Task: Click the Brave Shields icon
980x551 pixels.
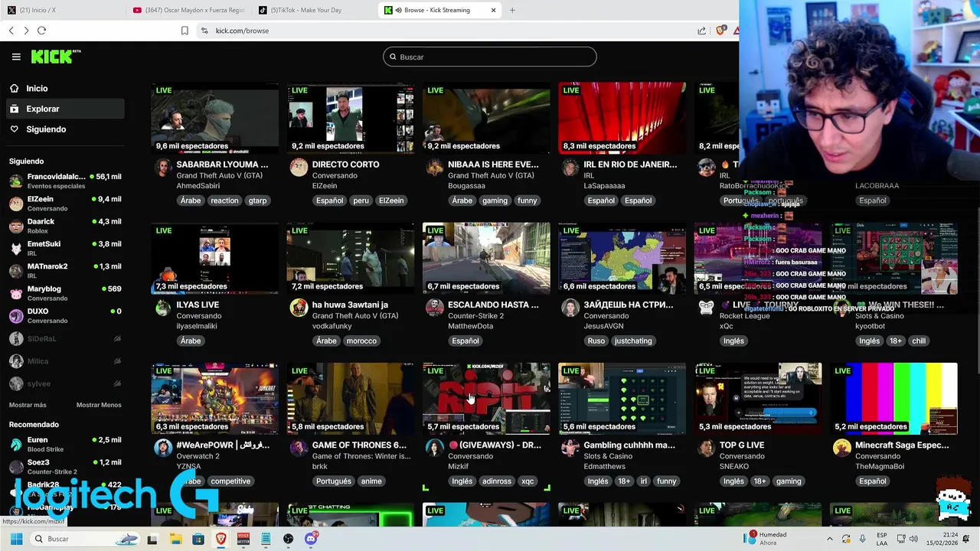Action: pos(720,31)
